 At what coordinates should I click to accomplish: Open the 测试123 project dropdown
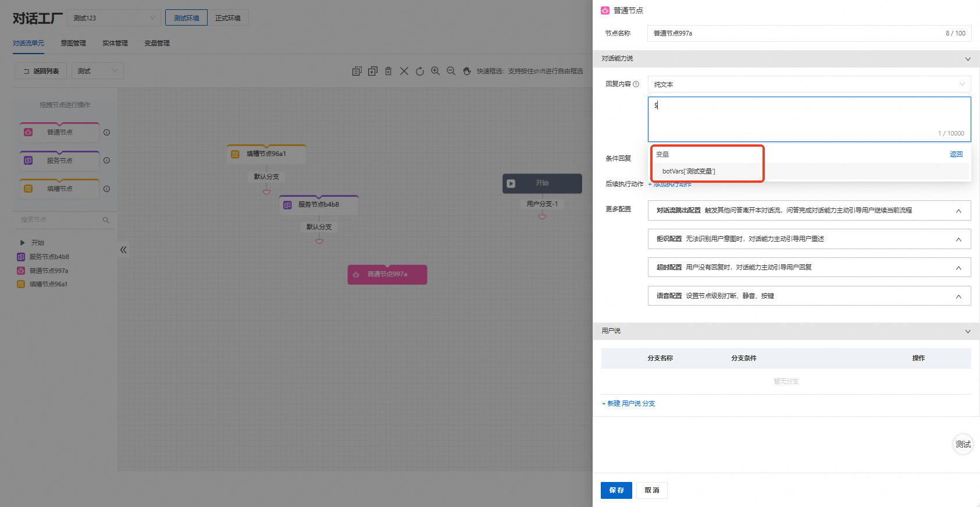coord(114,18)
